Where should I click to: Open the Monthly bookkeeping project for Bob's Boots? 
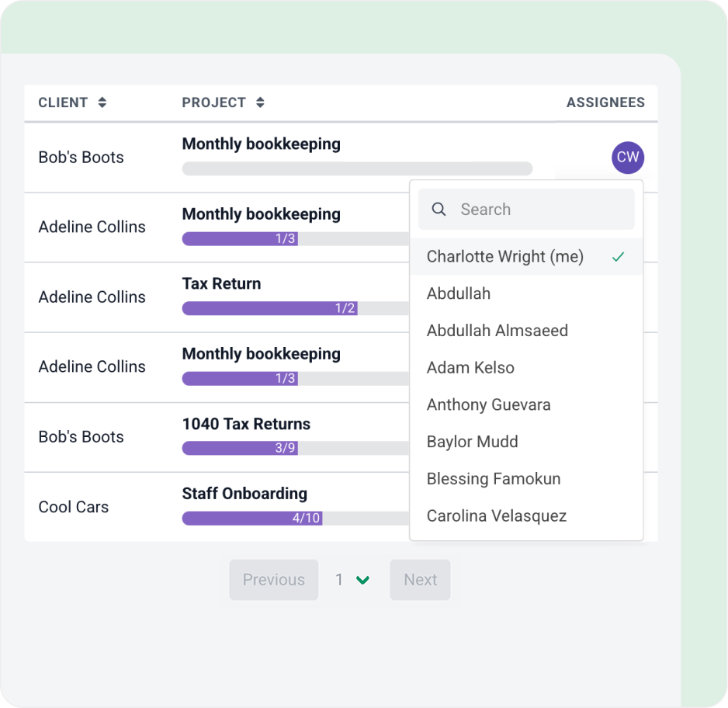pos(261,144)
